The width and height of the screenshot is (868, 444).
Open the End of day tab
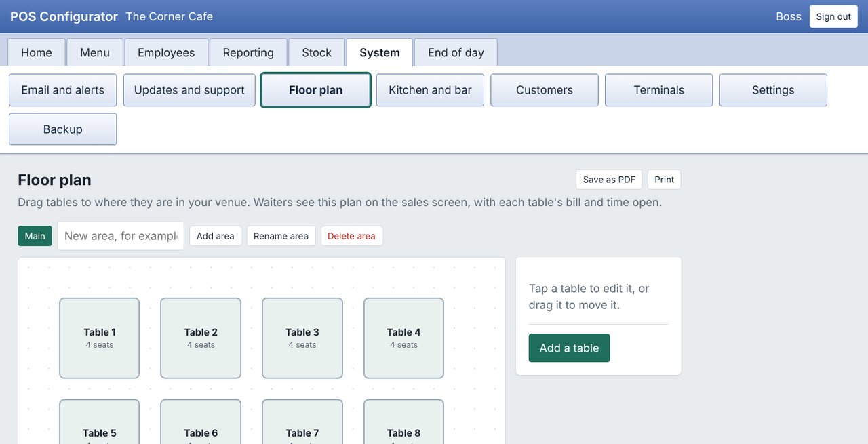click(x=456, y=52)
